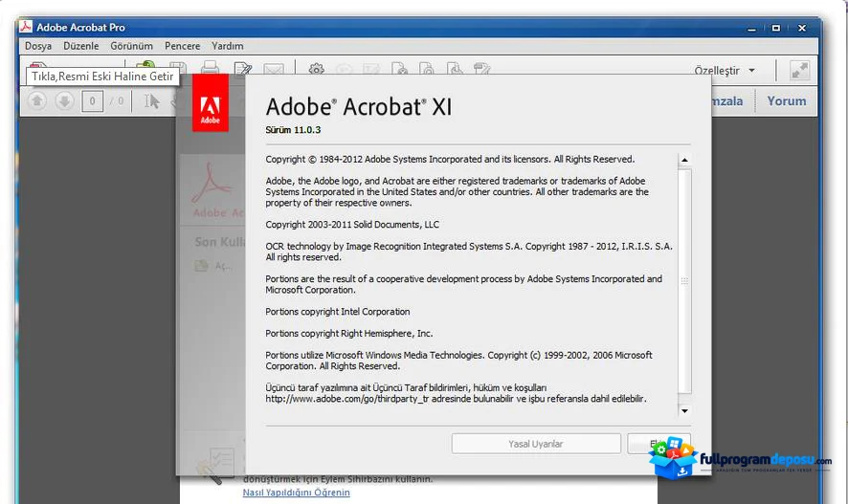Click the gear settings toolbar icon

tap(317, 69)
